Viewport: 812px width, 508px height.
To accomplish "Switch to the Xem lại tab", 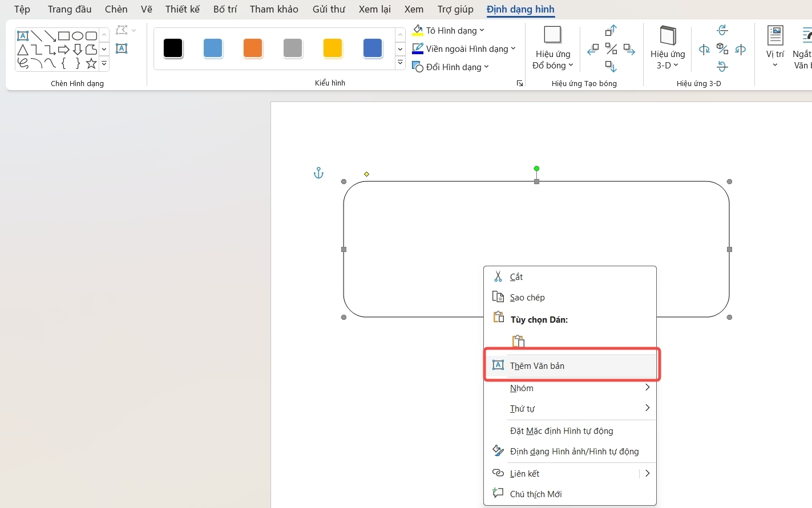I will coord(375,9).
